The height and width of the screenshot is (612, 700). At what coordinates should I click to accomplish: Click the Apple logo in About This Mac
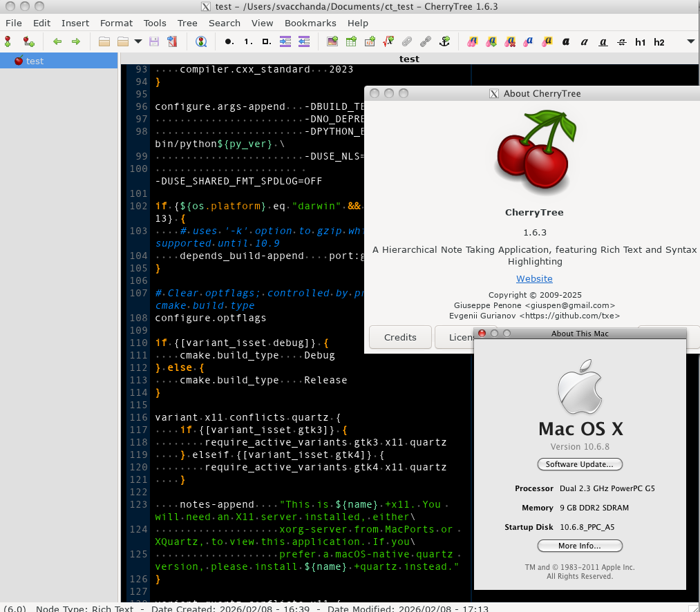tap(580, 387)
